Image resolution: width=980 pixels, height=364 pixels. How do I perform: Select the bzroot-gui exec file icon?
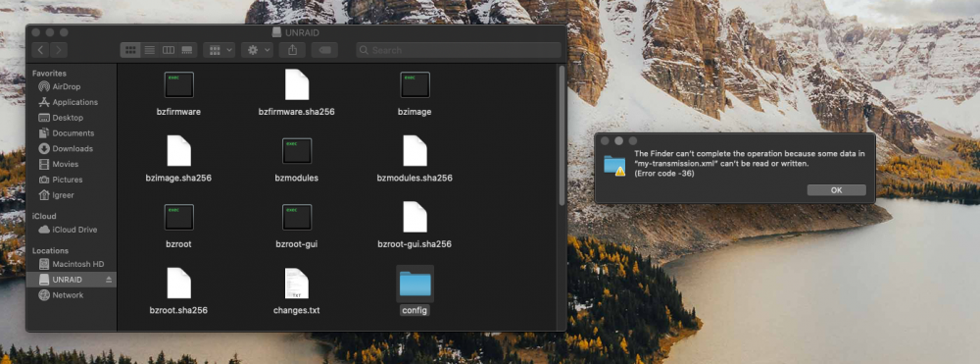tap(297, 217)
